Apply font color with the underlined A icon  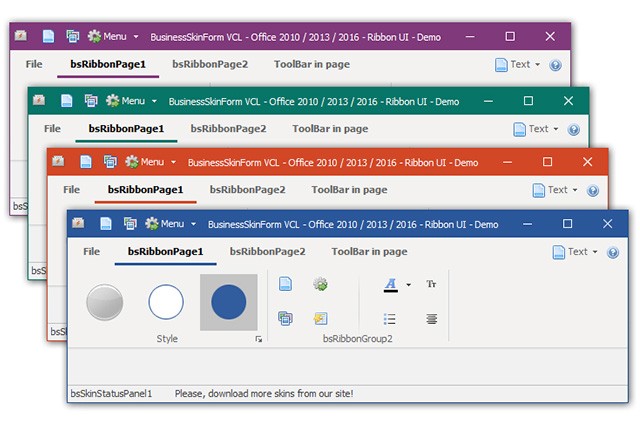(391, 285)
